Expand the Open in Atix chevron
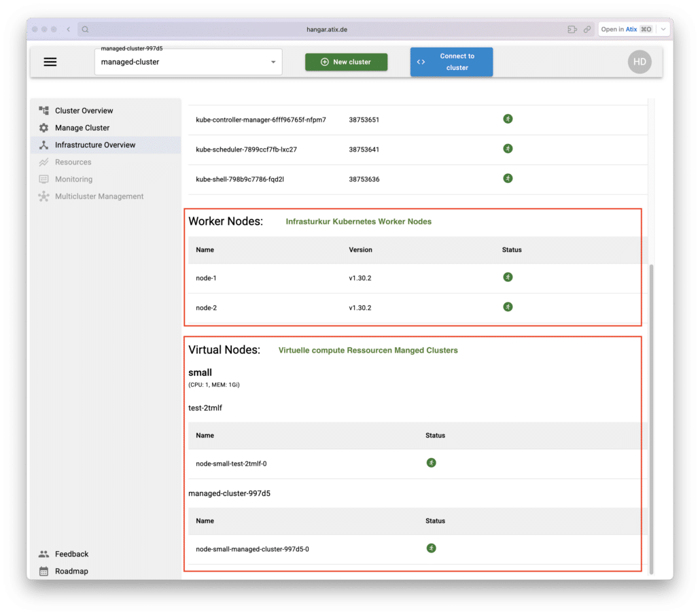The image size is (700, 615). (x=663, y=30)
